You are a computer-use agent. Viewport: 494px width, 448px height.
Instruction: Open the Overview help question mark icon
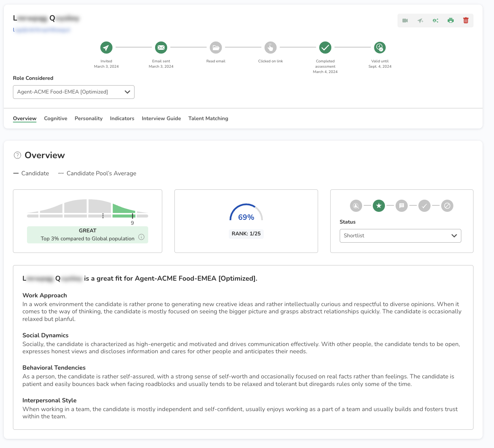pos(17,155)
